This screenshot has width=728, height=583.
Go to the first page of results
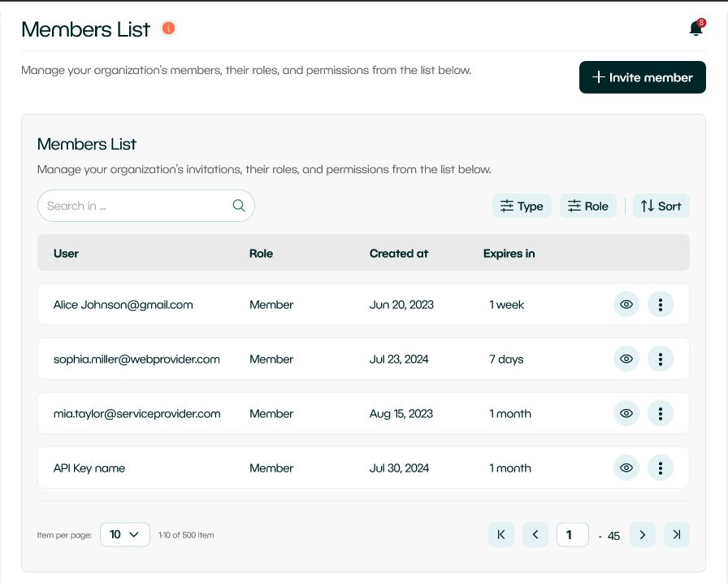pyautogui.click(x=501, y=535)
